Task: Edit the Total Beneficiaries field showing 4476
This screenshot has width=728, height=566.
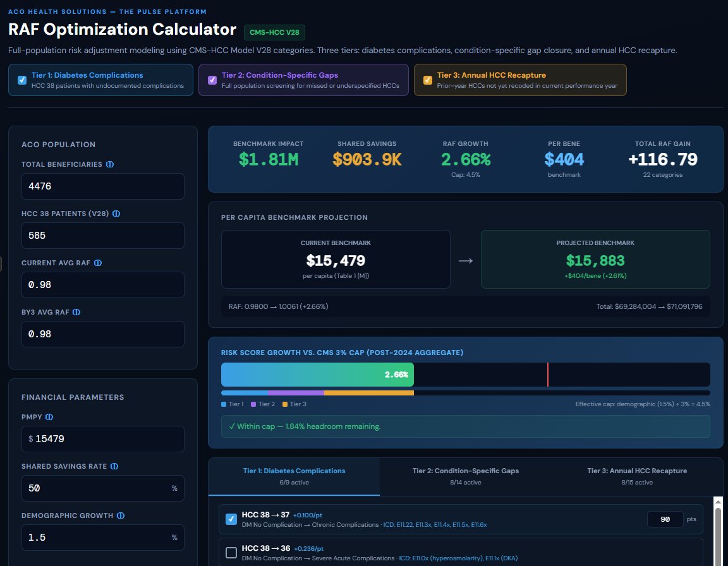Action: point(102,186)
